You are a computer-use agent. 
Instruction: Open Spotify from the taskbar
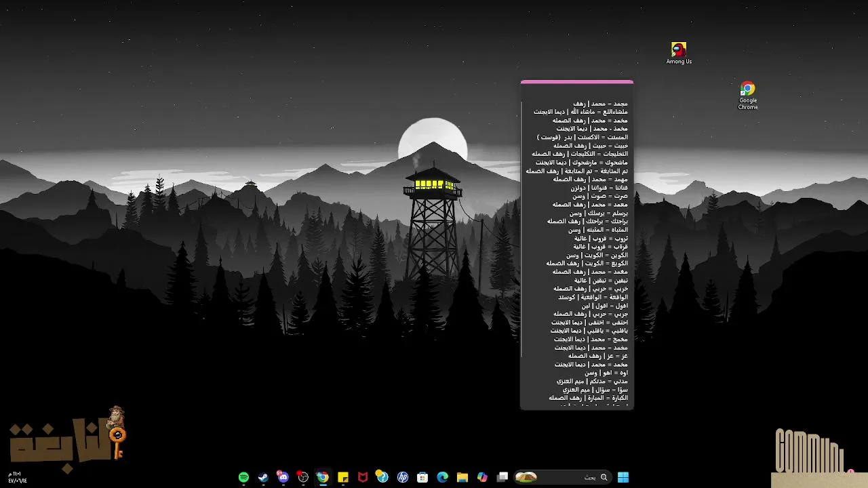[243, 477]
